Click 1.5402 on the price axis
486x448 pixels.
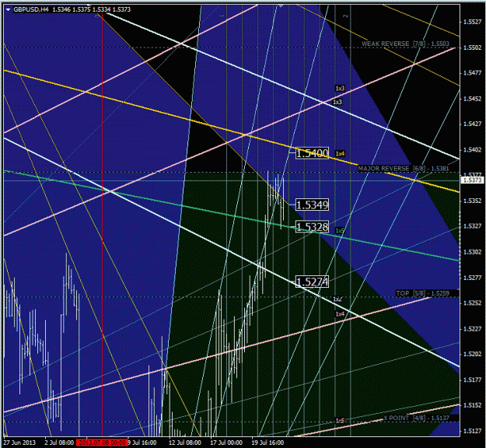472,150
